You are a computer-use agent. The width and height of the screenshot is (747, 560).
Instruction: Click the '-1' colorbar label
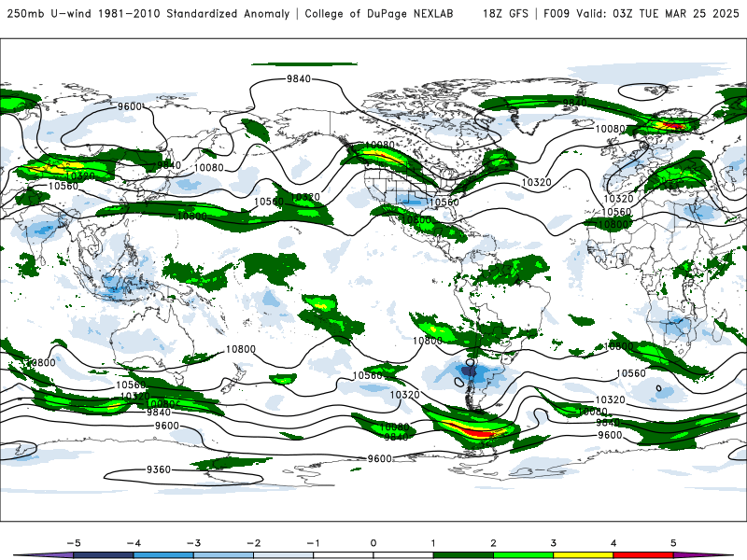tap(313, 543)
